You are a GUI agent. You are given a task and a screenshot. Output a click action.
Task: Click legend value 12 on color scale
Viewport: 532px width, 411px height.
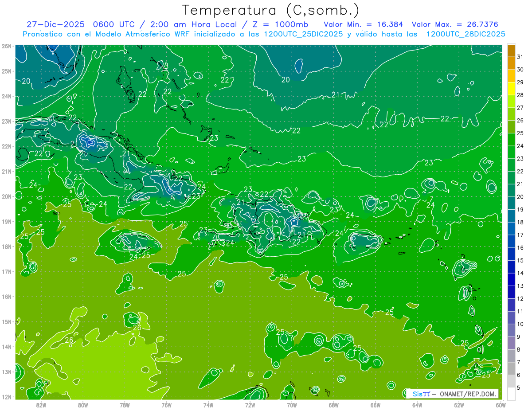coord(520,298)
